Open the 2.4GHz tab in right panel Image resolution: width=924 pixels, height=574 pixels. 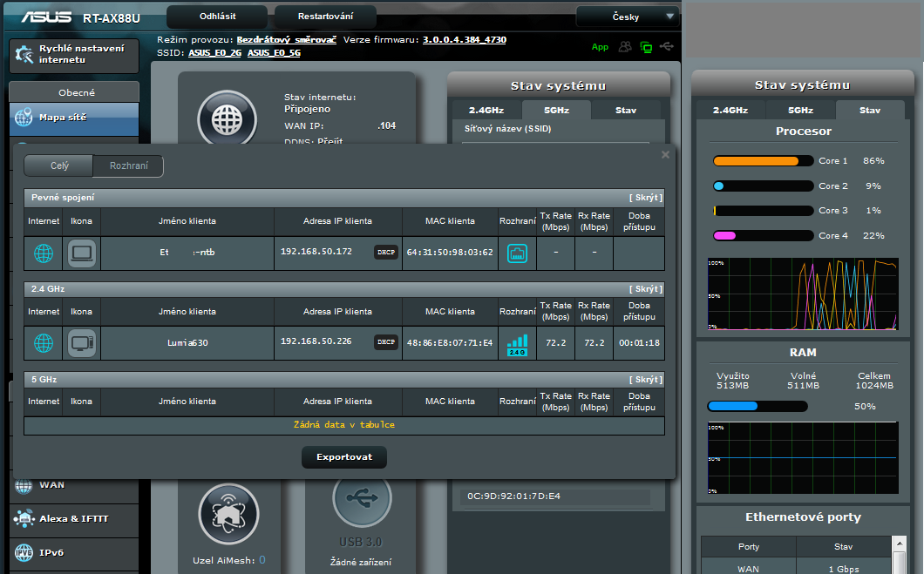pos(730,111)
